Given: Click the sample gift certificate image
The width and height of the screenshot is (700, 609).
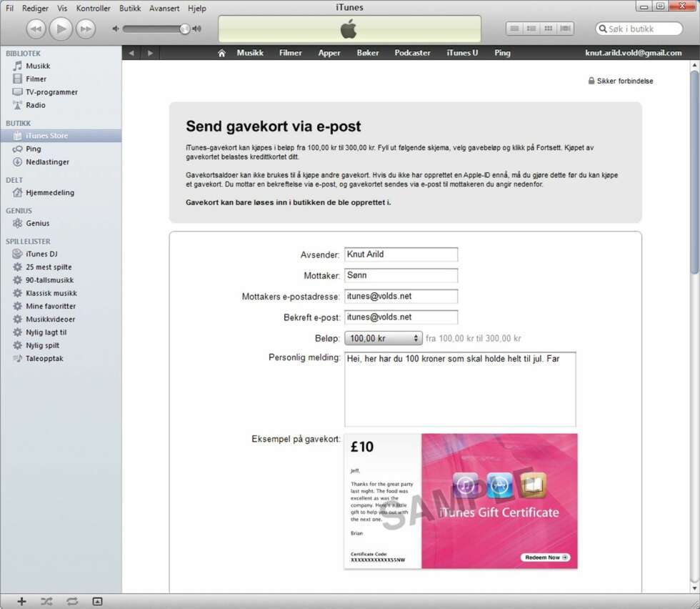Looking at the screenshot, I should [x=461, y=501].
